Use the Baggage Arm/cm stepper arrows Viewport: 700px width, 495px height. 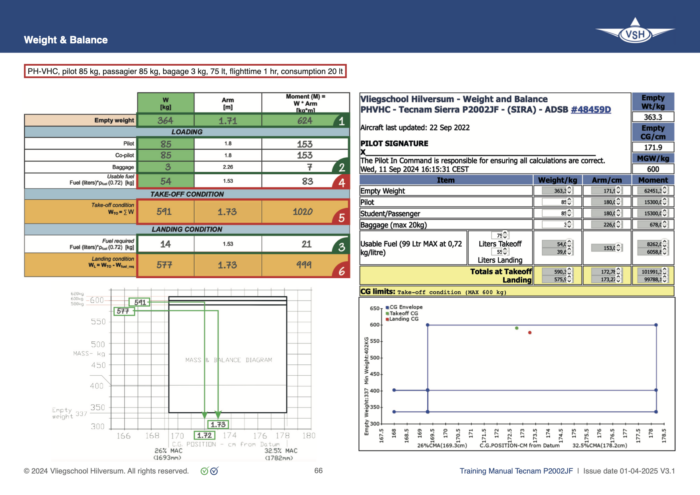pos(619,225)
